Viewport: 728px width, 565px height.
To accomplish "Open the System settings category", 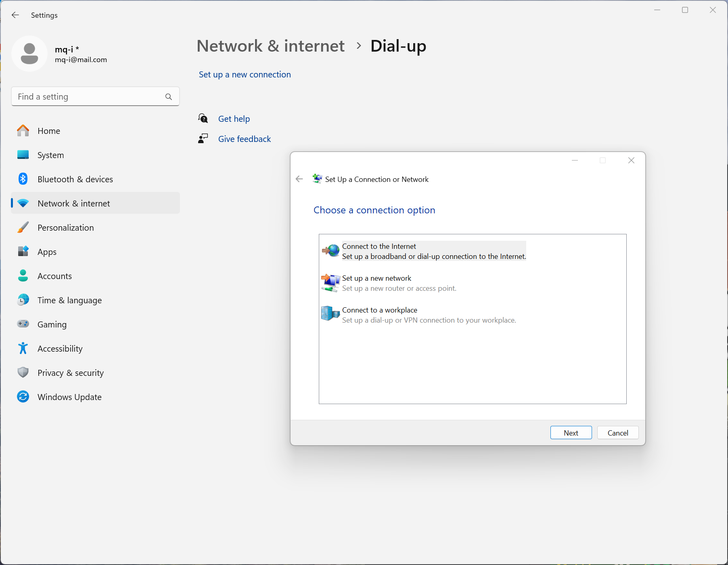I will (96, 155).
